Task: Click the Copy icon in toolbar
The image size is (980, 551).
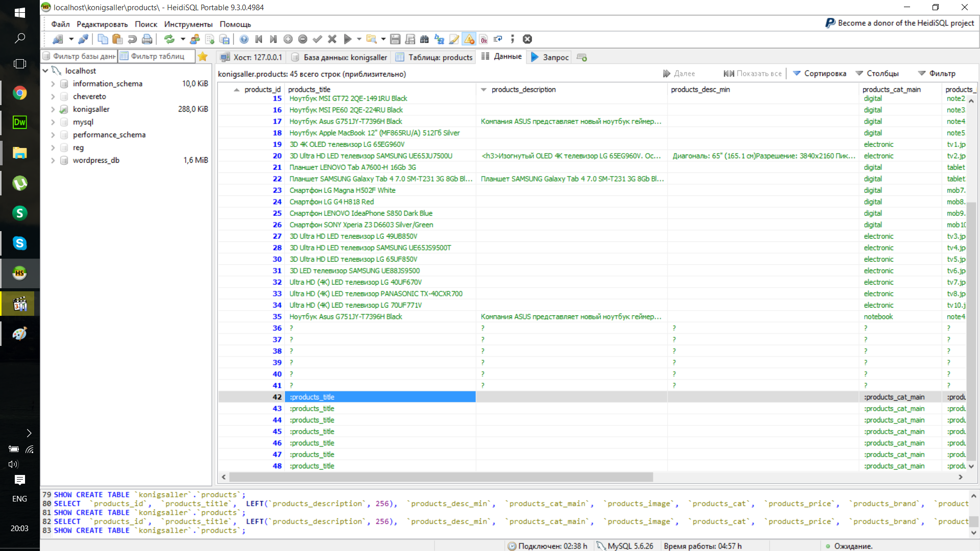Action: (x=103, y=39)
